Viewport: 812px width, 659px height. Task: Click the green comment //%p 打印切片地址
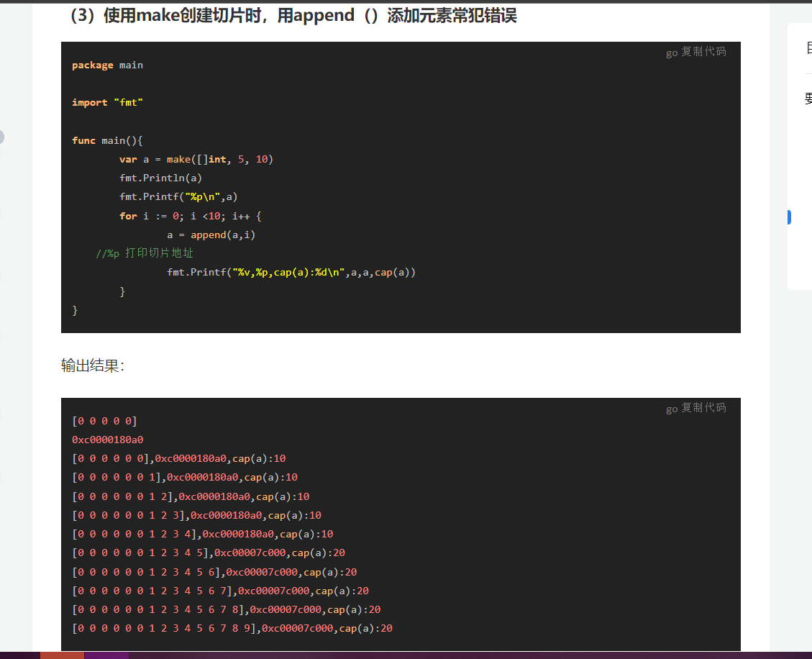coord(144,253)
